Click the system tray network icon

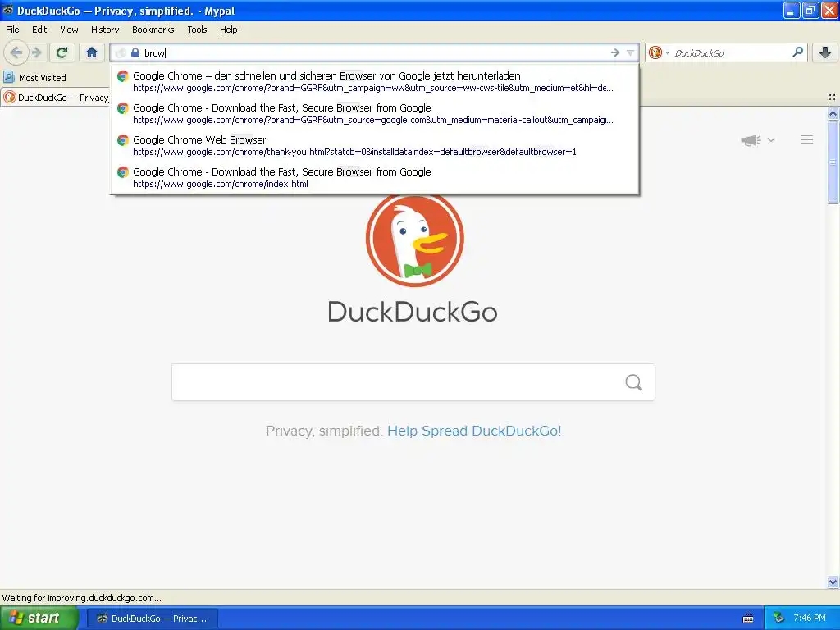(x=779, y=618)
